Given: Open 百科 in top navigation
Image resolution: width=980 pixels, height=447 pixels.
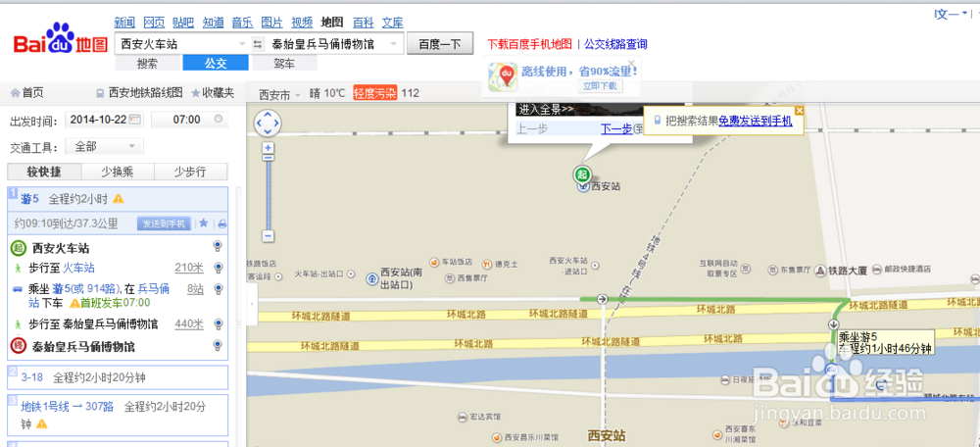Looking at the screenshot, I should coord(364,23).
